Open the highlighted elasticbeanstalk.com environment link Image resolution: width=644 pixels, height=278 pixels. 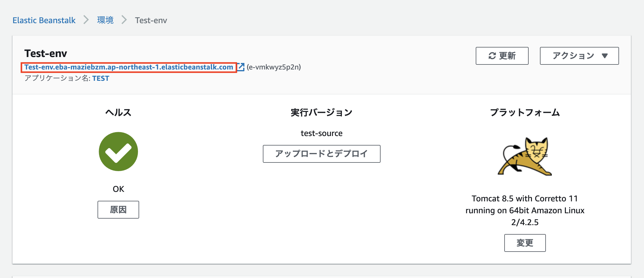tap(129, 67)
